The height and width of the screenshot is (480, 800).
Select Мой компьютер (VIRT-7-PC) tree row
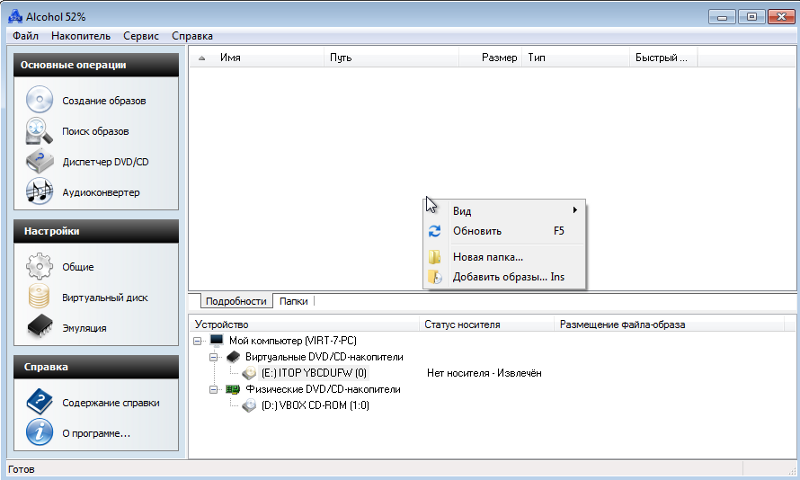pos(292,340)
